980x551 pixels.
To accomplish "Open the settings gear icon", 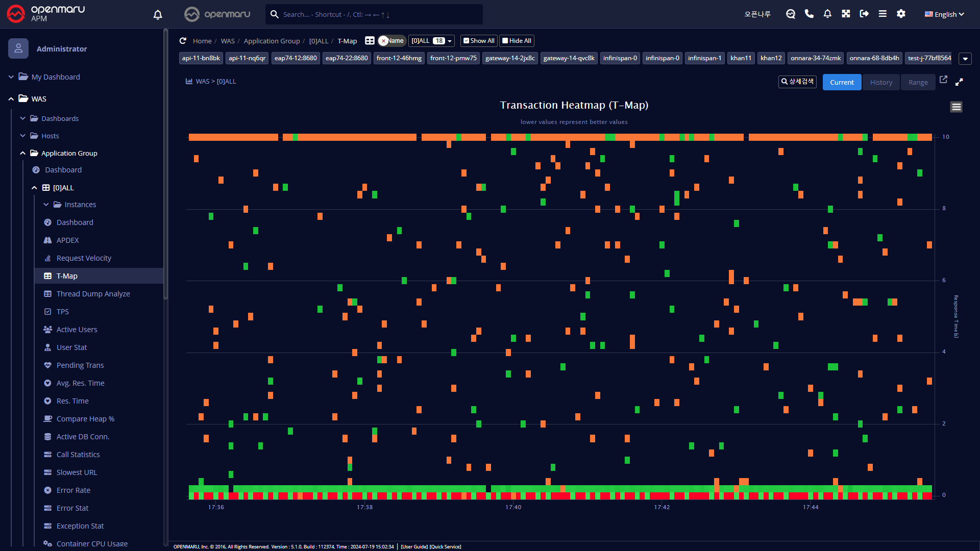I will click(x=901, y=14).
